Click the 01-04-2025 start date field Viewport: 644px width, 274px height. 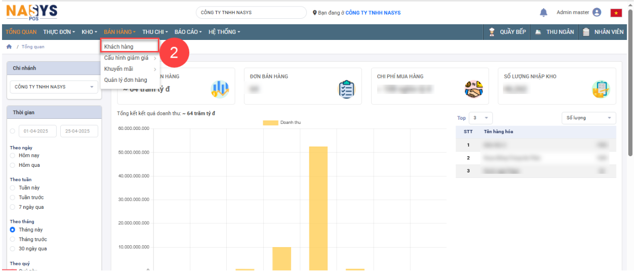37,131
